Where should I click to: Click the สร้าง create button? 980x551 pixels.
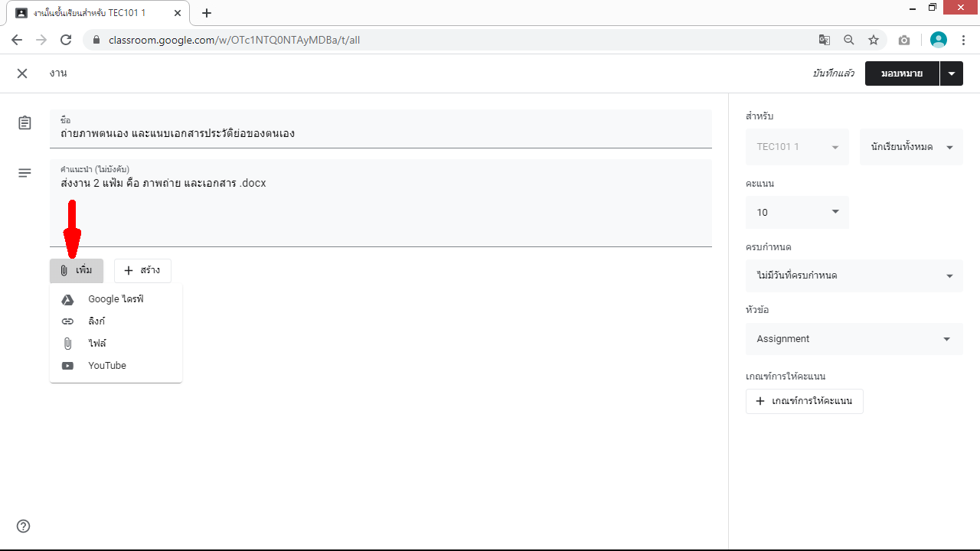click(x=142, y=270)
